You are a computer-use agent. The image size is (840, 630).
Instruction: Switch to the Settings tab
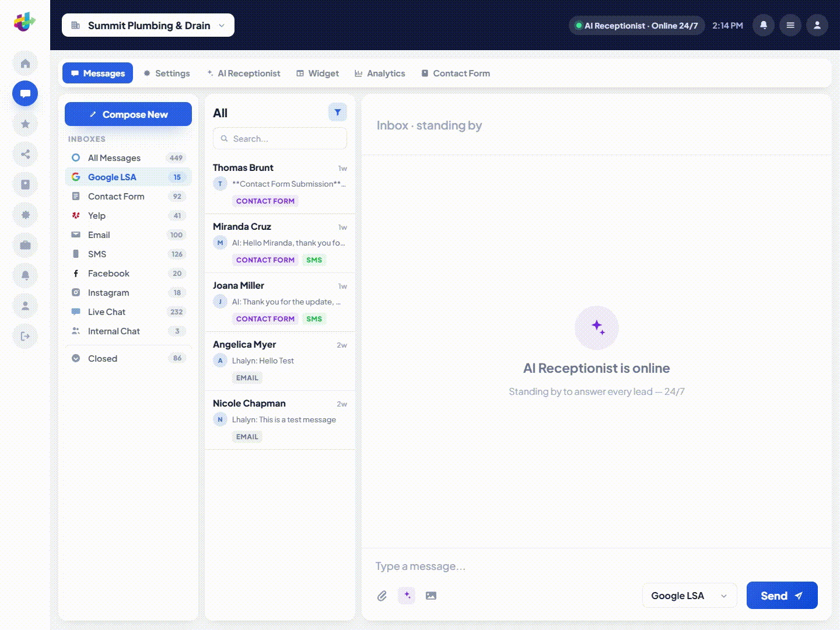(x=166, y=73)
